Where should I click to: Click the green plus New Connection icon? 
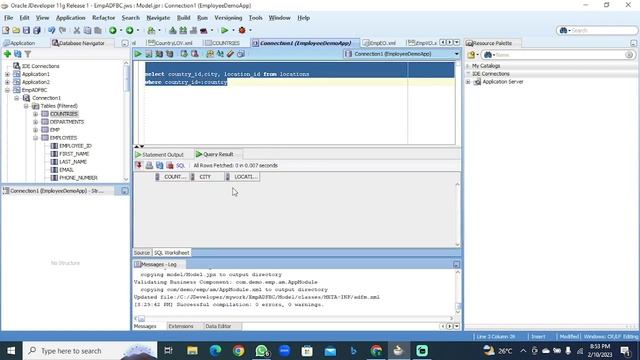(x=7, y=54)
